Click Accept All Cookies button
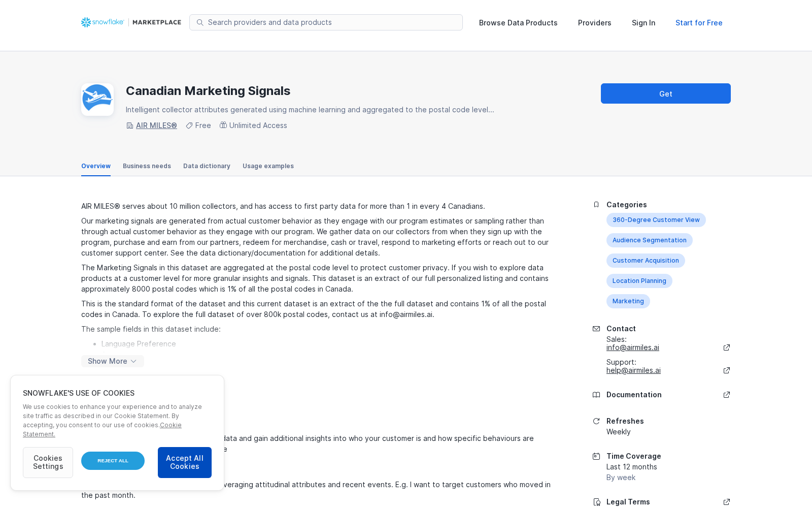The height and width of the screenshot is (508, 812). (x=185, y=462)
